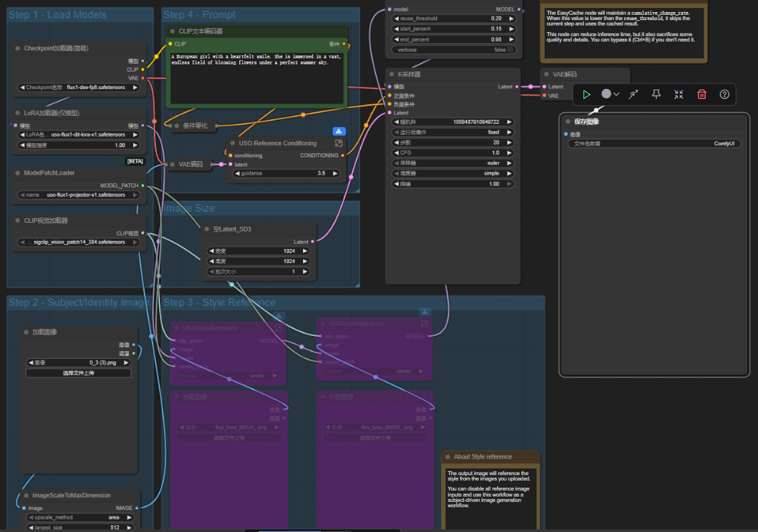This screenshot has height=532, width=758.
Task: Click the 'Step 1 - Load Models' group title
Action: (x=58, y=15)
